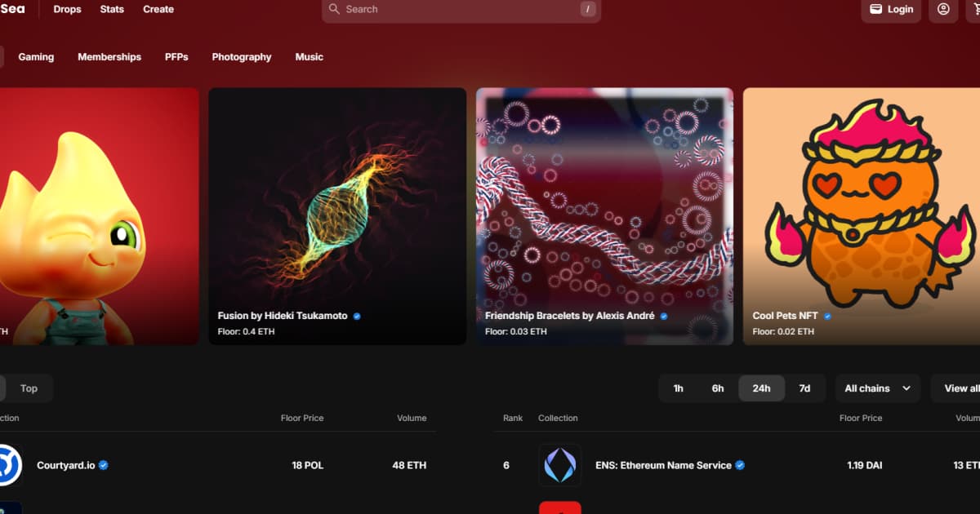Click the ENS logo icon

click(560, 465)
